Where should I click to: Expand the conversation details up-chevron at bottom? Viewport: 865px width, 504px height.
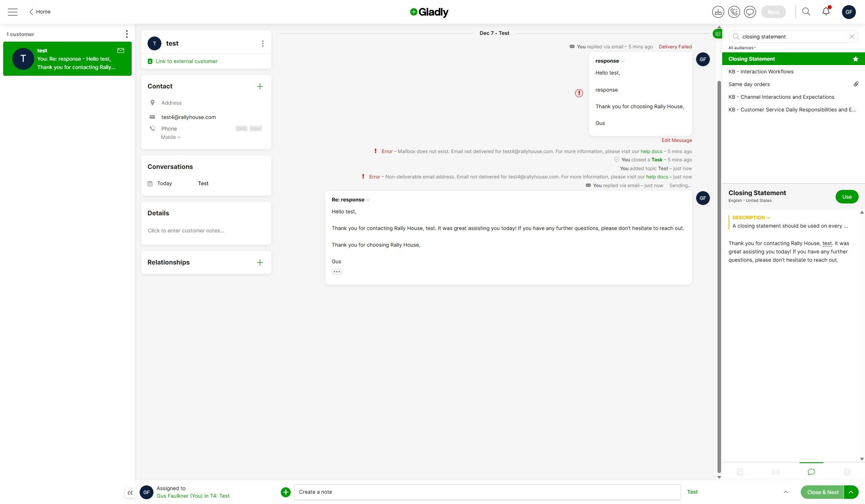(785, 492)
